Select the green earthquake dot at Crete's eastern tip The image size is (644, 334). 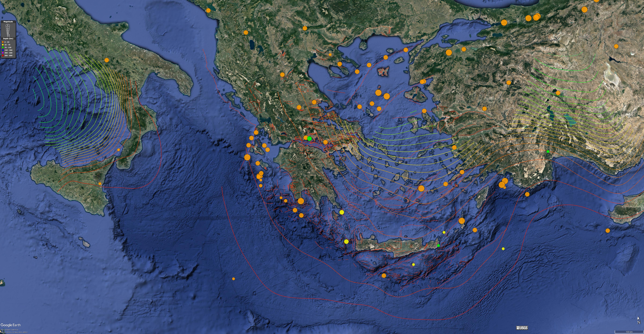click(438, 246)
